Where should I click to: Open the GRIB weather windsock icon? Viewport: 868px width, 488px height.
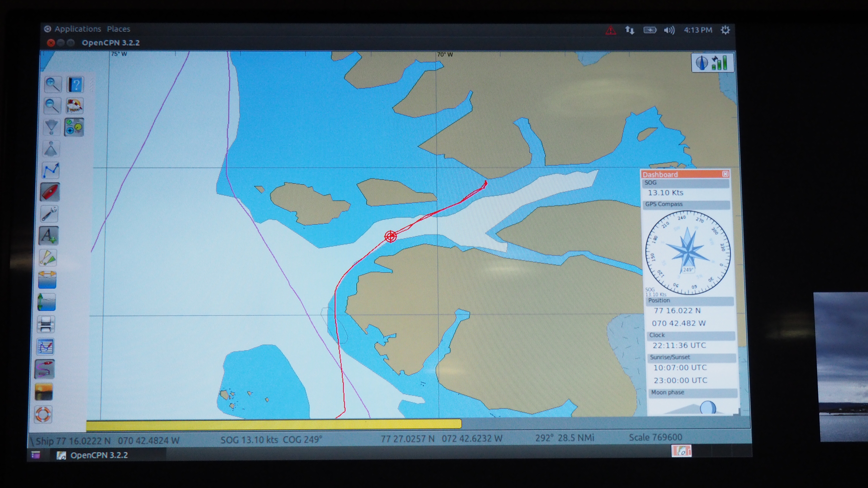pos(74,106)
